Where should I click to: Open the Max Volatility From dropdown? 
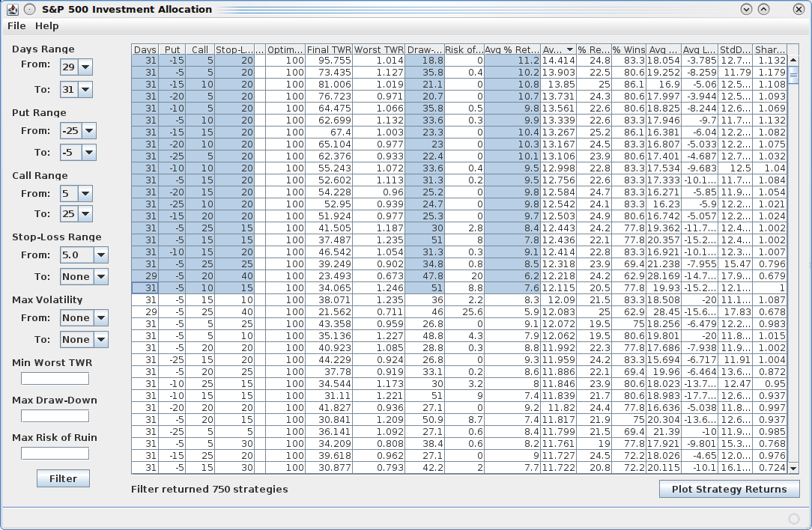pos(101,318)
